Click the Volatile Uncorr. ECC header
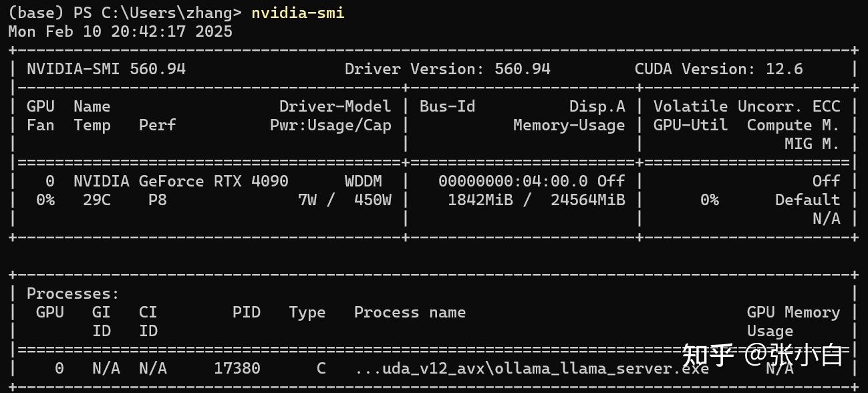The width and height of the screenshot is (868, 393). [746, 106]
